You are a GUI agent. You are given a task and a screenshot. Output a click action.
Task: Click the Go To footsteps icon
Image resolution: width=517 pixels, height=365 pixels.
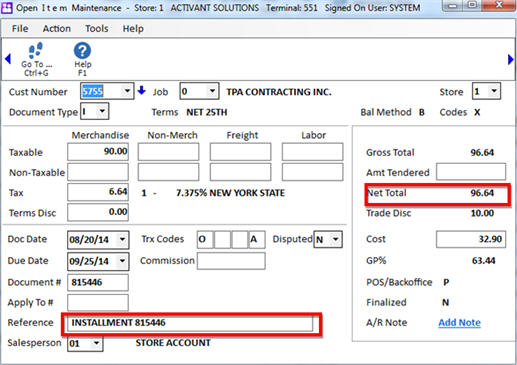coord(36,50)
